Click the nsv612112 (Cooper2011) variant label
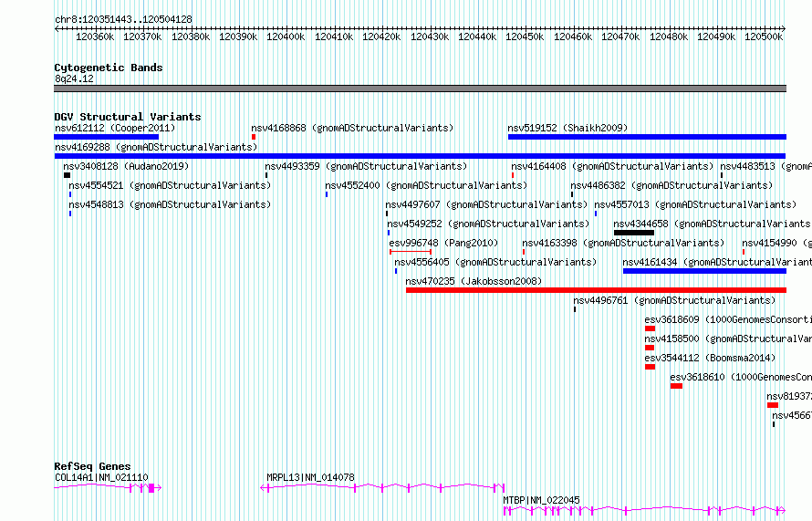 coord(115,128)
